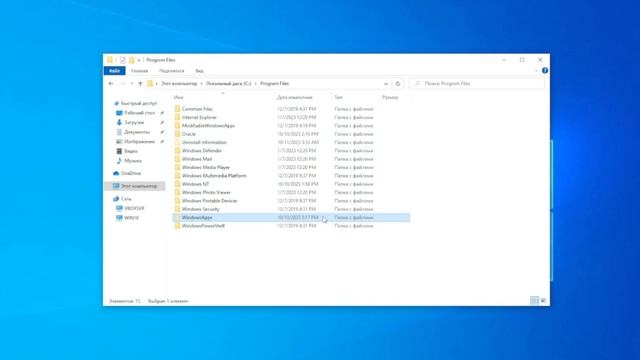Select the Windows Portable Devices folder icon
The image size is (640, 360).
coord(177,201)
